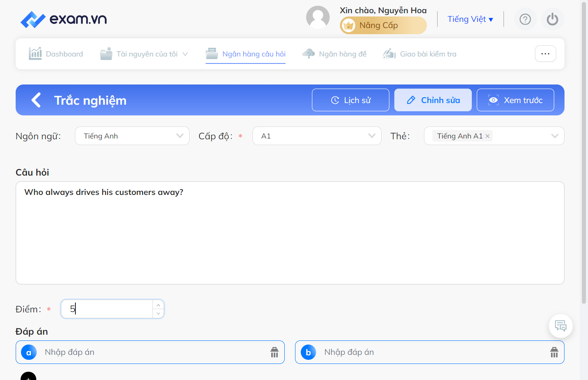Open Lịch sử history

coord(351,100)
